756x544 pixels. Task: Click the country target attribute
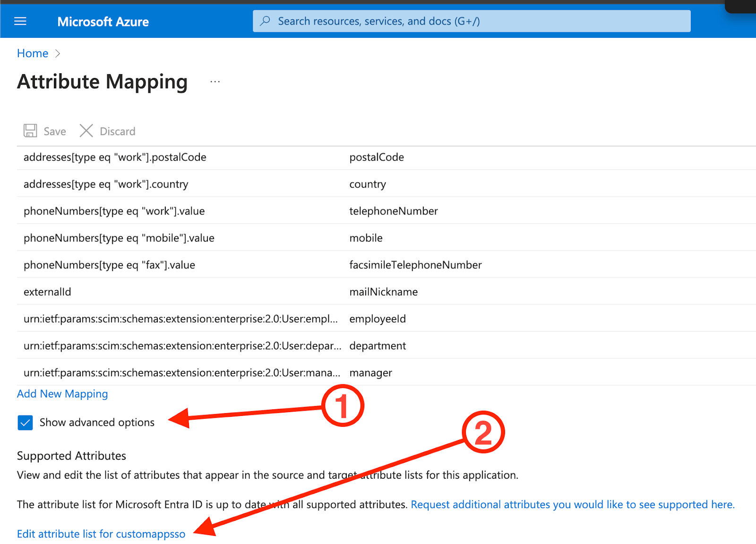[x=368, y=184]
